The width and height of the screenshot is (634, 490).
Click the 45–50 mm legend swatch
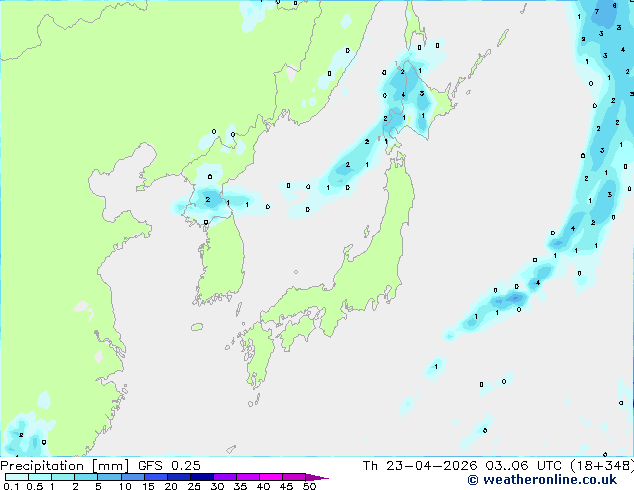pyautogui.click(x=294, y=477)
